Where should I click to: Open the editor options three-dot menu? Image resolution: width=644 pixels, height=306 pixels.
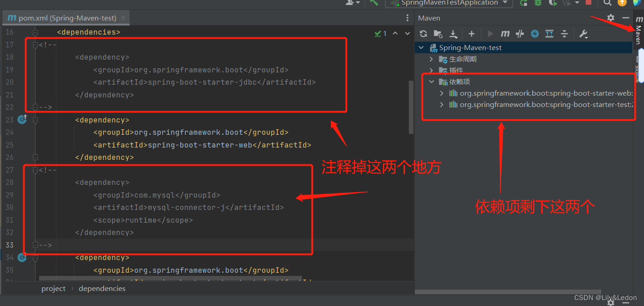[408, 17]
